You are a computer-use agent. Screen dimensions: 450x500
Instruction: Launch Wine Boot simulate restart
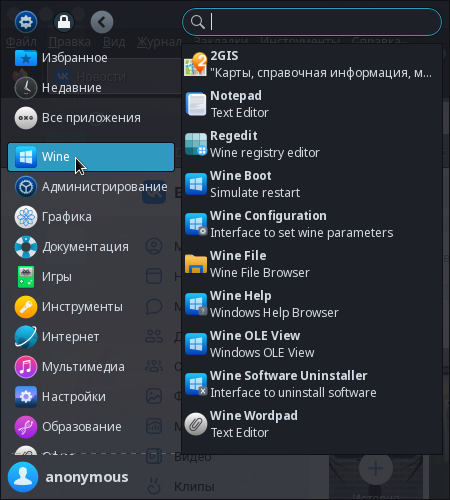(x=312, y=184)
